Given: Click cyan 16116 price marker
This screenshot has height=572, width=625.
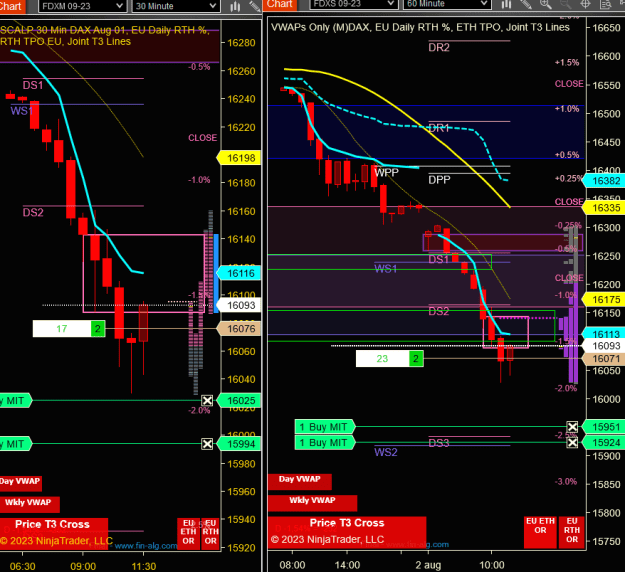Looking at the screenshot, I should coord(239,273).
